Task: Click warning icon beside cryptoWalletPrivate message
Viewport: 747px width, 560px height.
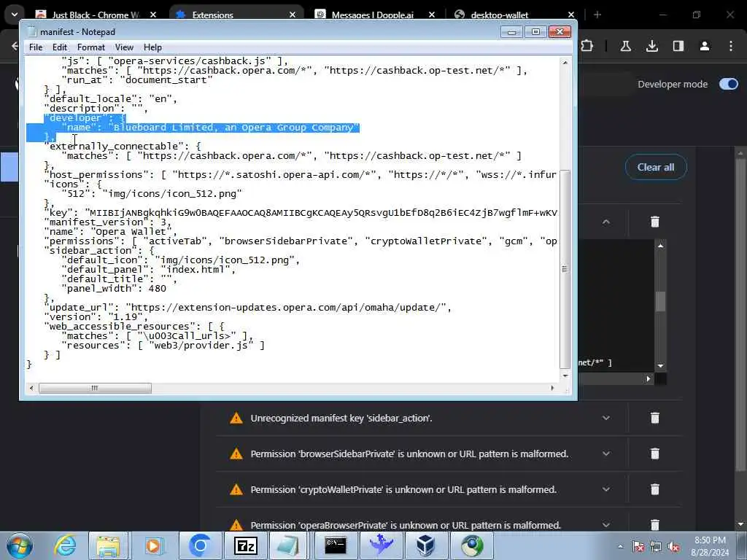Action: [236, 489]
